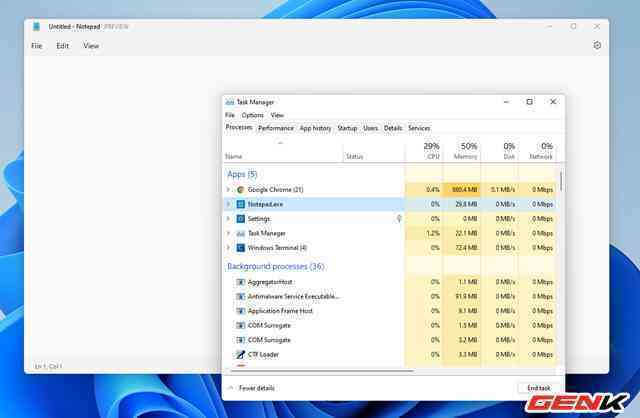
Task: Sort processes by Status column
Action: click(373, 152)
